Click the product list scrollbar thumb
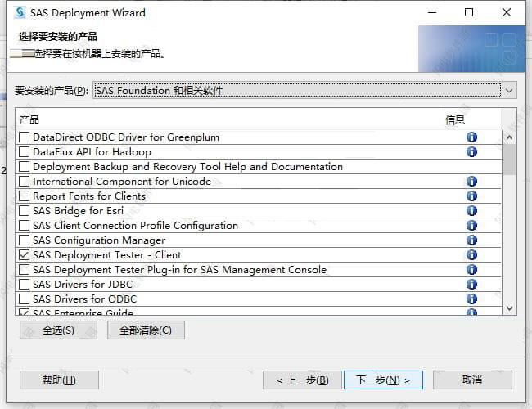Viewport: 532px width, 409px height. point(509,160)
